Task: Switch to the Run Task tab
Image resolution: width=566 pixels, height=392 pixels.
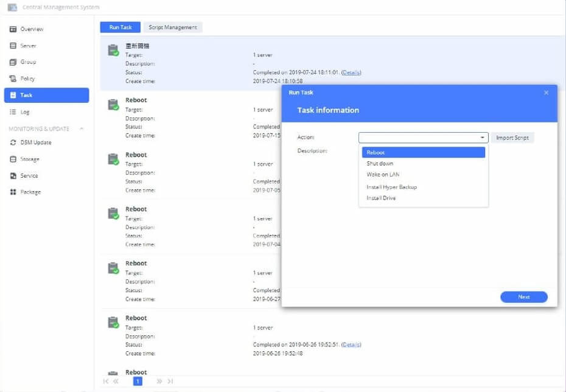Action: (x=121, y=27)
